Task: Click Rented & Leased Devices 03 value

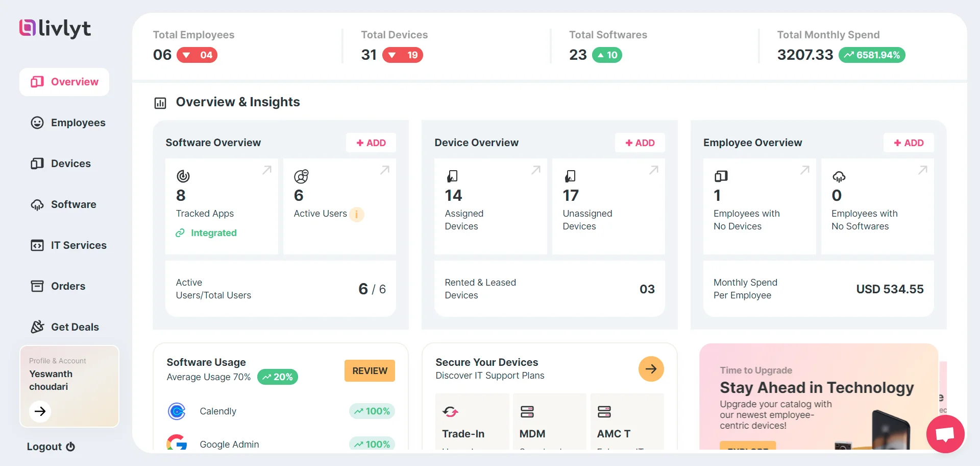Action: [x=647, y=289]
